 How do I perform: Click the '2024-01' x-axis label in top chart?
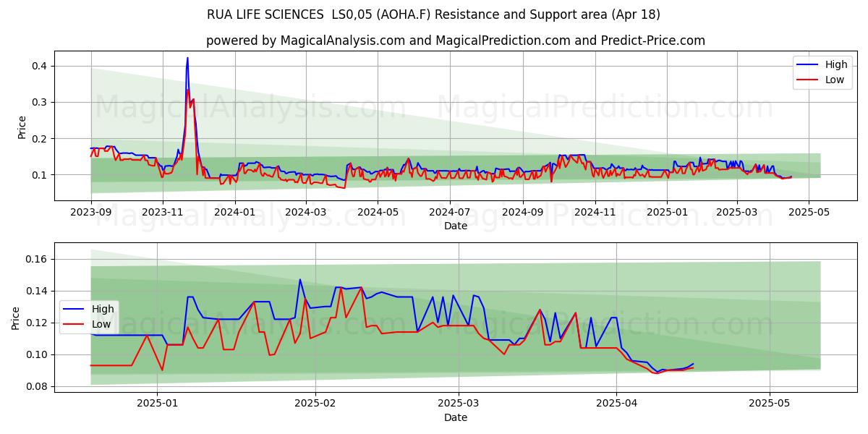234,212
